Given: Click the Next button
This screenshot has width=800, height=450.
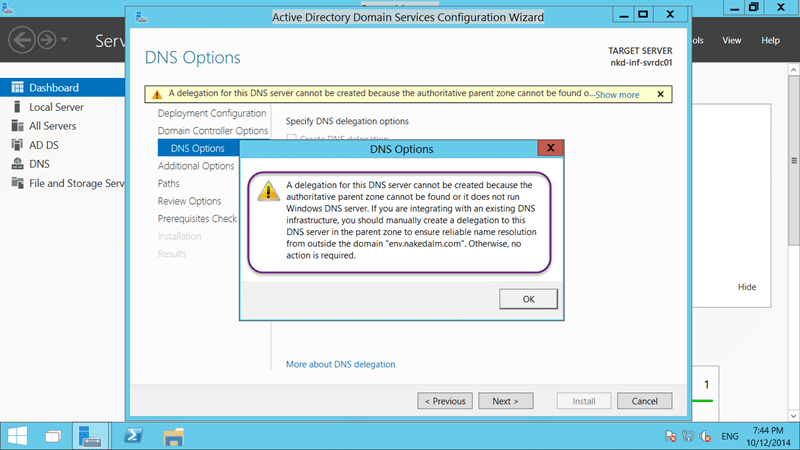Looking at the screenshot, I should (x=506, y=401).
